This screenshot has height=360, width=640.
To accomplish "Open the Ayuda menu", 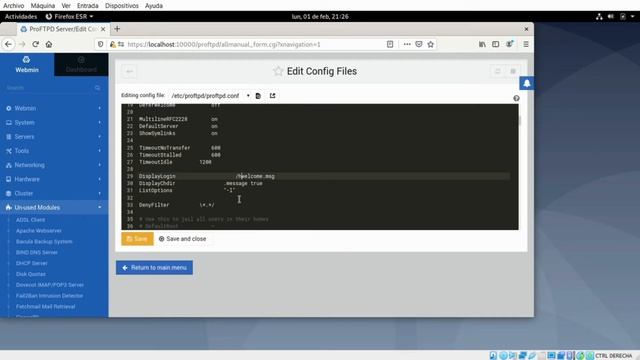I will pos(153,6).
